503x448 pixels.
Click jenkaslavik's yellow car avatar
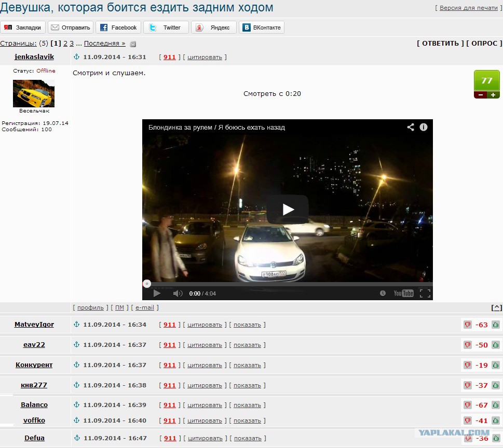pos(34,93)
